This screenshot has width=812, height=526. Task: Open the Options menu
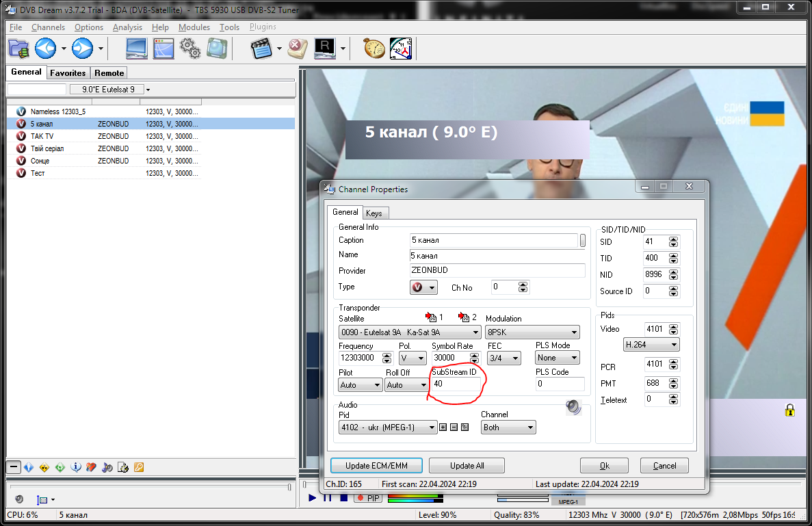(88, 27)
